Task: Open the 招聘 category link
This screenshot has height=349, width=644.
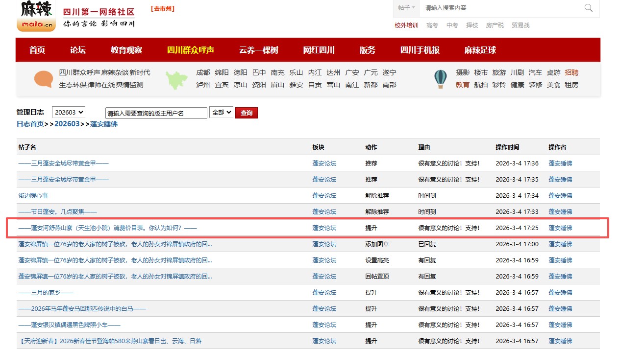Action: point(571,72)
